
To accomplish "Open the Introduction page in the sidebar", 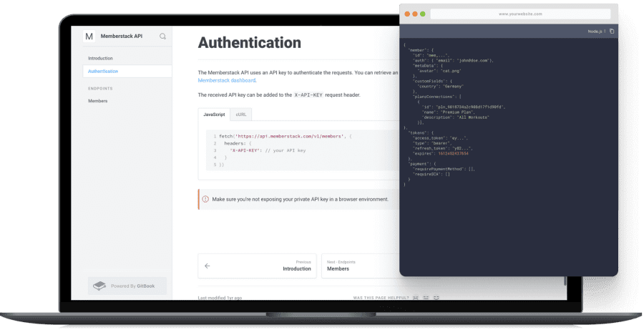I will point(100,59).
